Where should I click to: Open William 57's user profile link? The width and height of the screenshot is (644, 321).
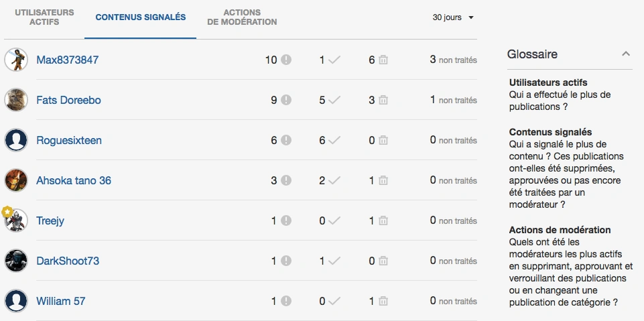60,302
